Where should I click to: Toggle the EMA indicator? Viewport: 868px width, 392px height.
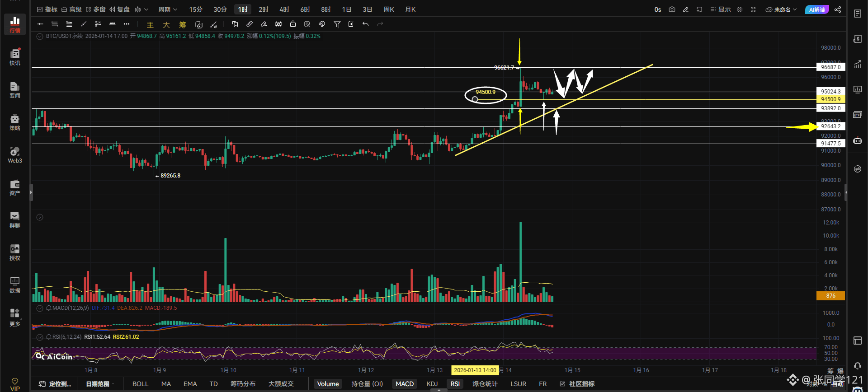(190, 384)
